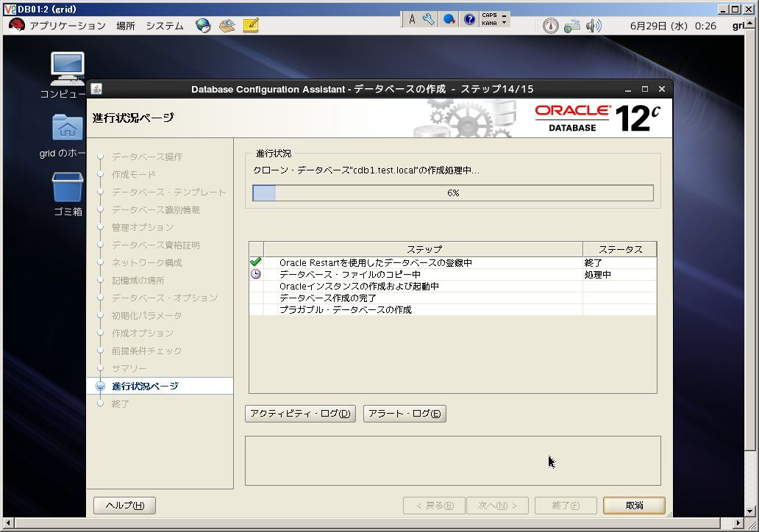Click the VNC viewer horizontal scrollbar right arrow
Viewport: 759px width, 532px height.
(738, 522)
